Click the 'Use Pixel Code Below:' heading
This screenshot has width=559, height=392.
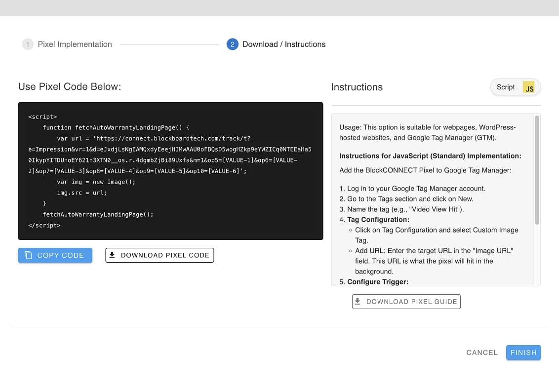(x=70, y=86)
